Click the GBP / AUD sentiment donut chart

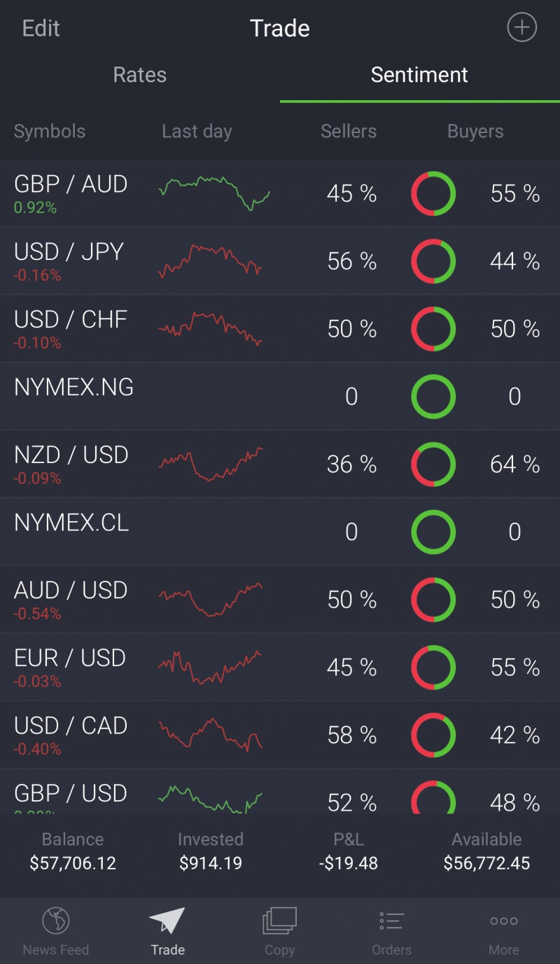pyautogui.click(x=433, y=193)
